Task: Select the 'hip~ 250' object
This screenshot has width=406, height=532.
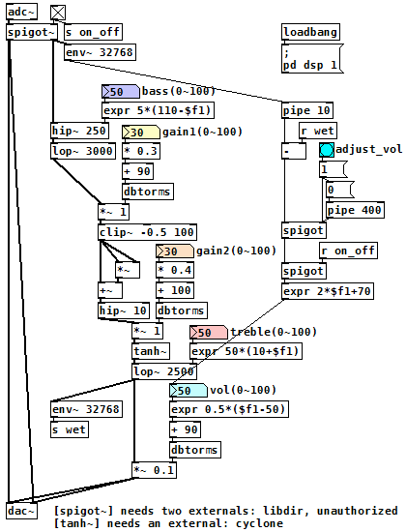Action: click(x=79, y=131)
